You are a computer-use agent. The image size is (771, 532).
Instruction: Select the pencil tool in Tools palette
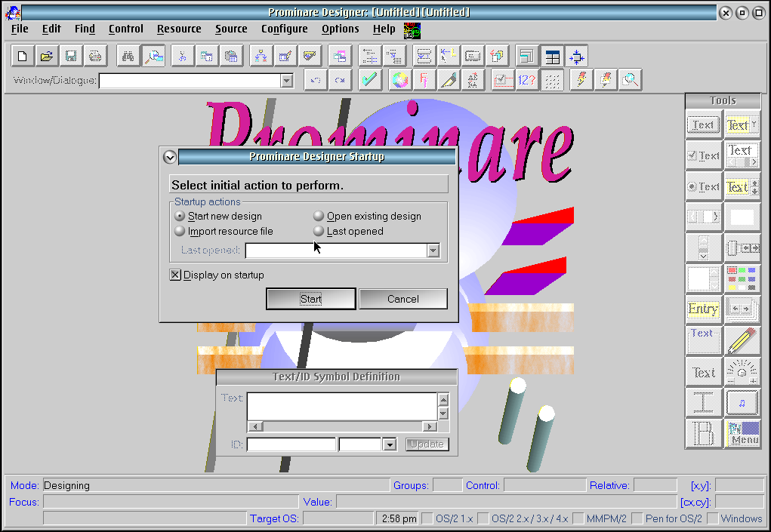pos(742,340)
